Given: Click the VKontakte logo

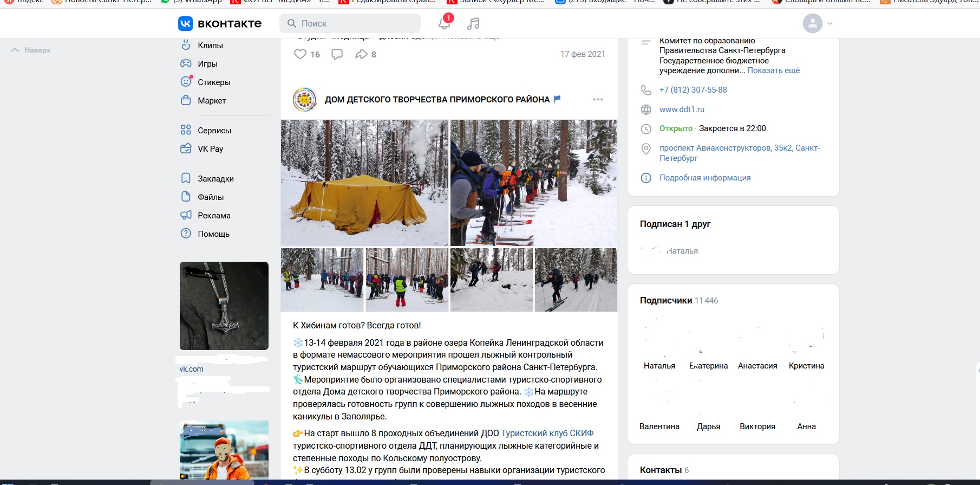Looking at the screenshot, I should click(220, 23).
